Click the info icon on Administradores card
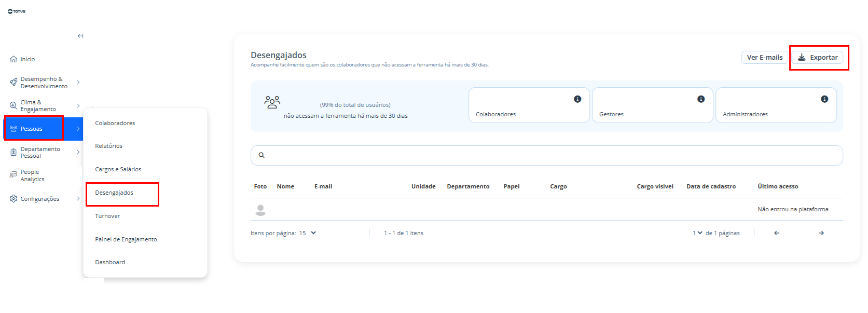 pos(824,99)
